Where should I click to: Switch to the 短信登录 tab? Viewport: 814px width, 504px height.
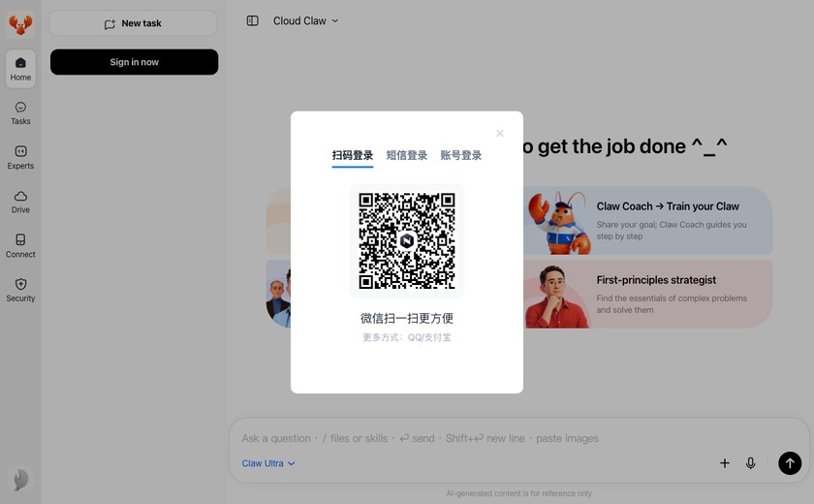pos(406,155)
